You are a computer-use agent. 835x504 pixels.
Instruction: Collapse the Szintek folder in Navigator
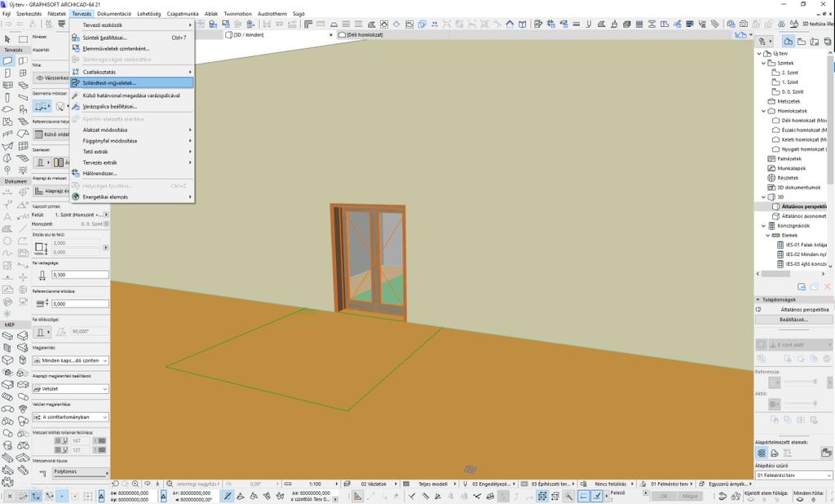tap(763, 63)
